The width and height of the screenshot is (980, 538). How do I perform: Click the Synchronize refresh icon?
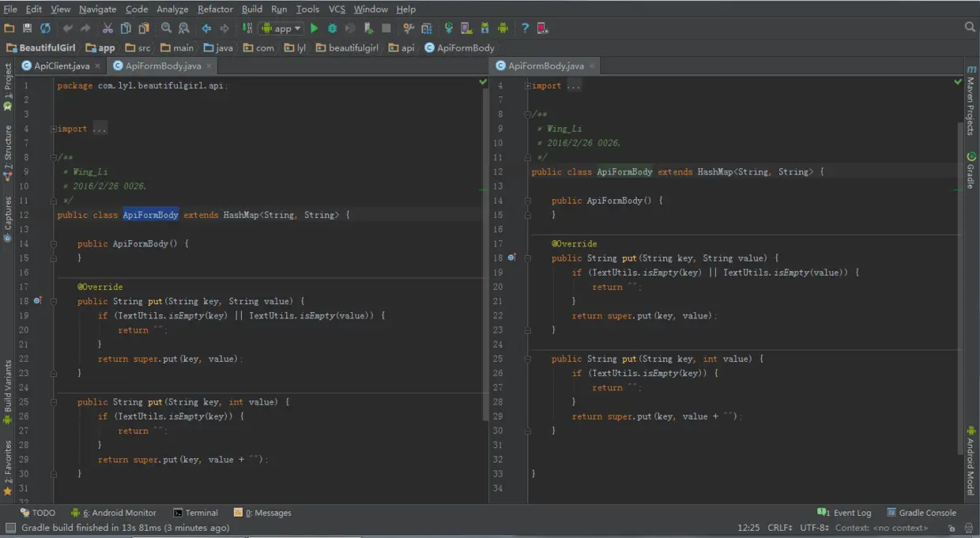[x=45, y=28]
